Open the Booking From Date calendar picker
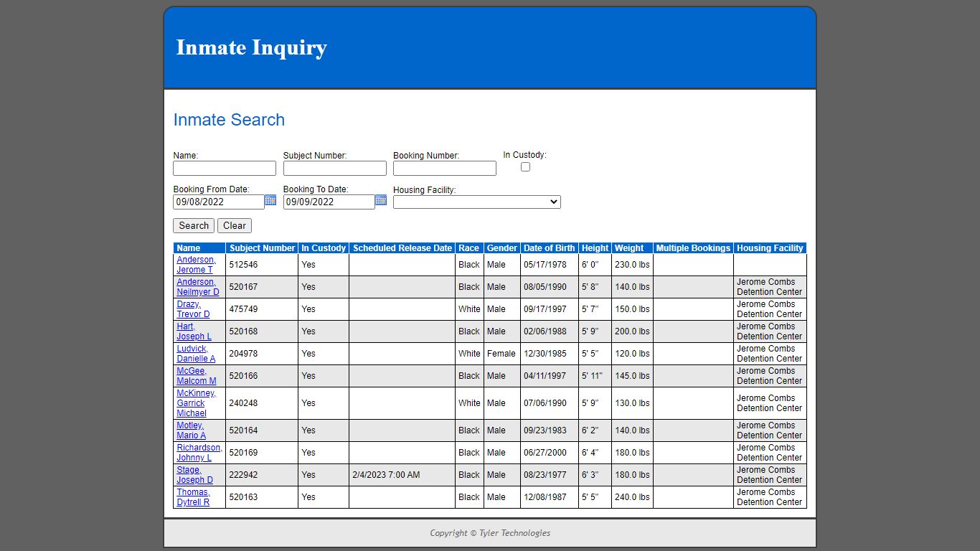 pos(270,200)
